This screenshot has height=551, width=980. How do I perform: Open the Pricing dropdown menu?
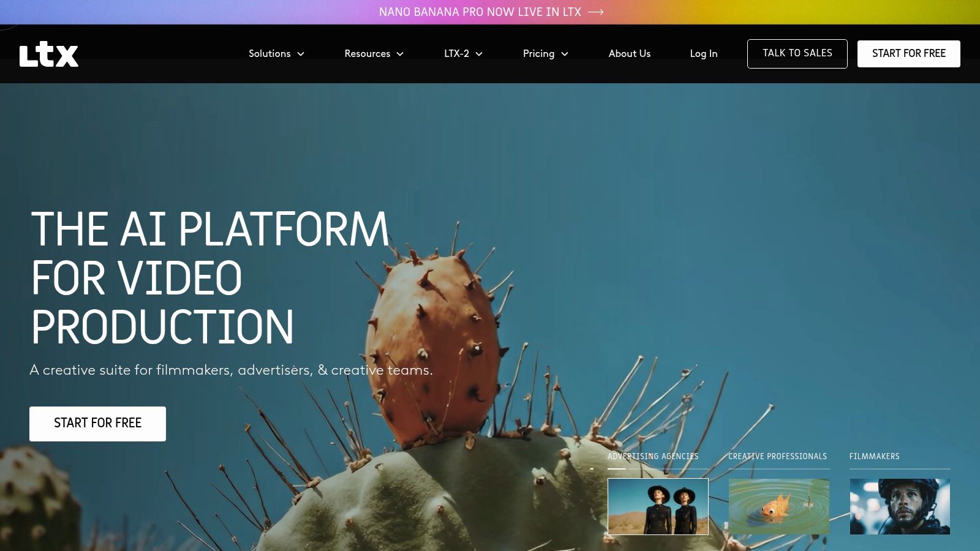coord(545,54)
